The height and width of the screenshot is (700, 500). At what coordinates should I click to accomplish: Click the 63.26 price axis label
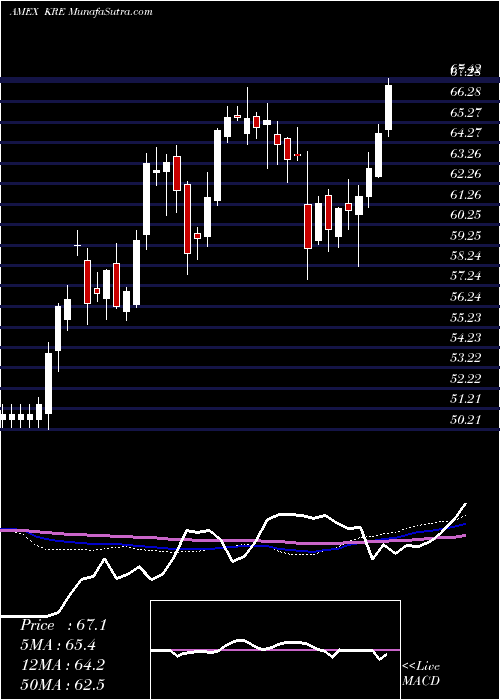point(466,154)
